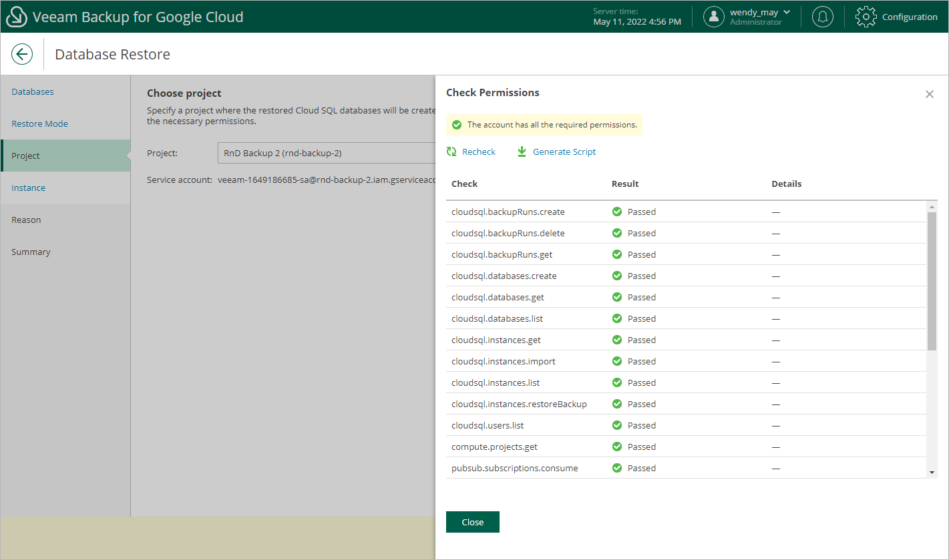Image resolution: width=949 pixels, height=560 pixels.
Task: Click the Configuration label
Action: [x=910, y=17]
